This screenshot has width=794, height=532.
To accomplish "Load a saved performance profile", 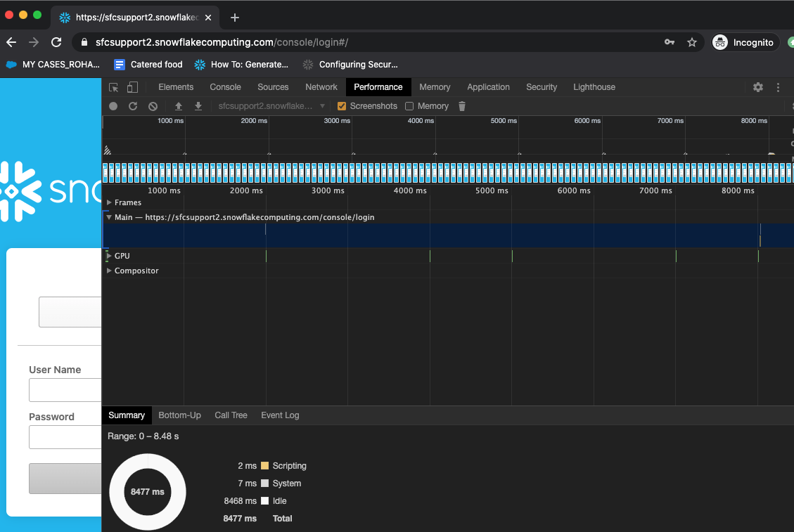I will click(178, 105).
